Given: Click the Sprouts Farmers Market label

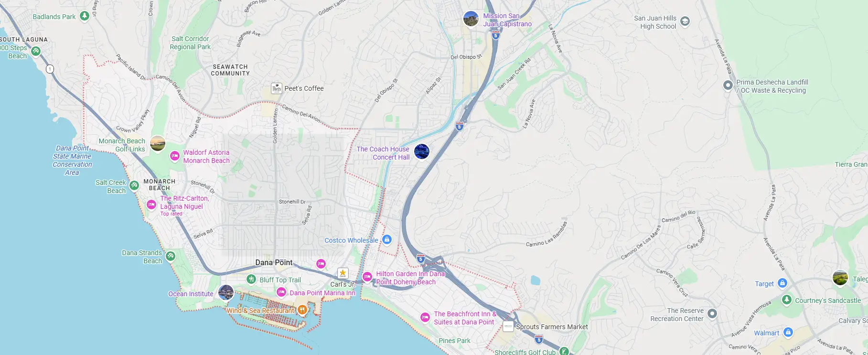Looking at the screenshot, I should click(x=552, y=327).
